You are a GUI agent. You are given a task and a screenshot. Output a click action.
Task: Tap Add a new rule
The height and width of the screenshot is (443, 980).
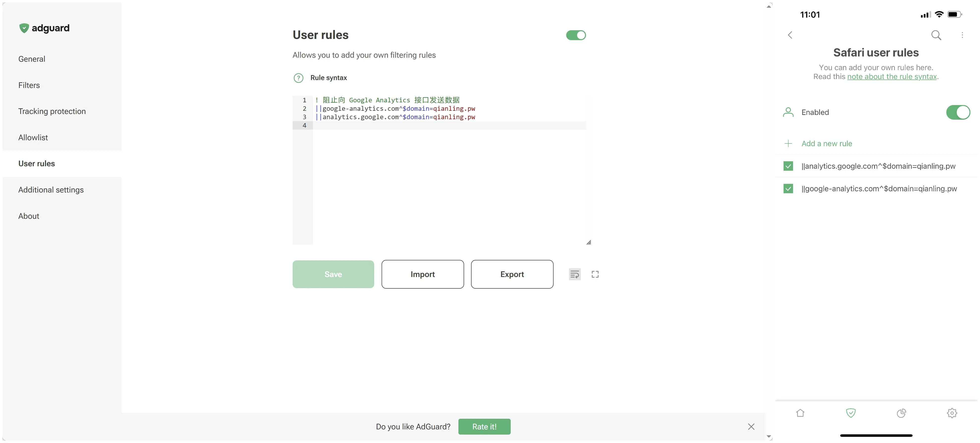[827, 143]
